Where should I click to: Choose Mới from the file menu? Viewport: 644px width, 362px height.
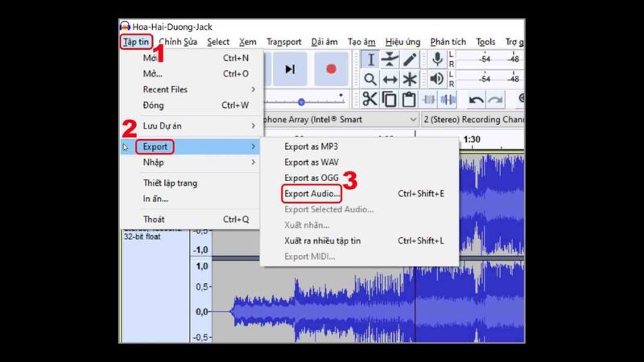pos(192,58)
